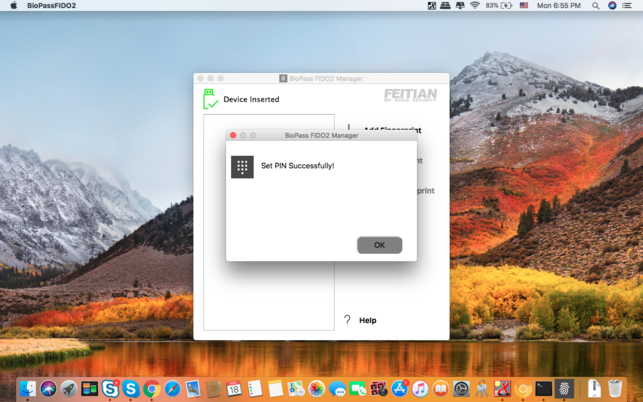Open Photo Booth in the dock
Image resolution: width=643 pixels, height=402 pixels.
tap(379, 388)
